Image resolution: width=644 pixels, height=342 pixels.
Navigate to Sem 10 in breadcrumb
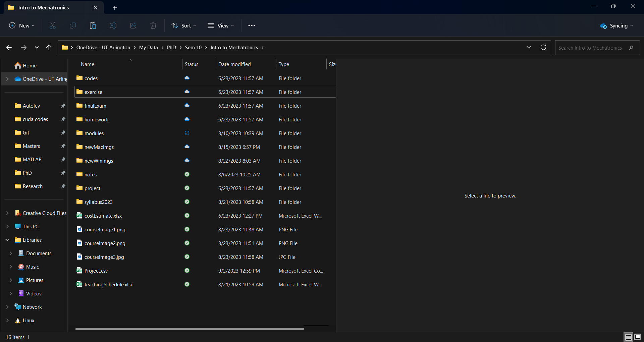193,48
